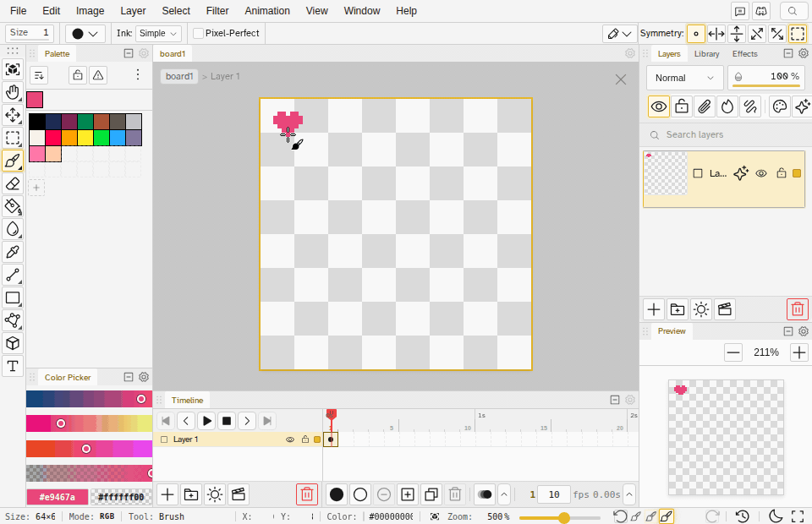Click the board1 breadcrumb button

point(179,76)
